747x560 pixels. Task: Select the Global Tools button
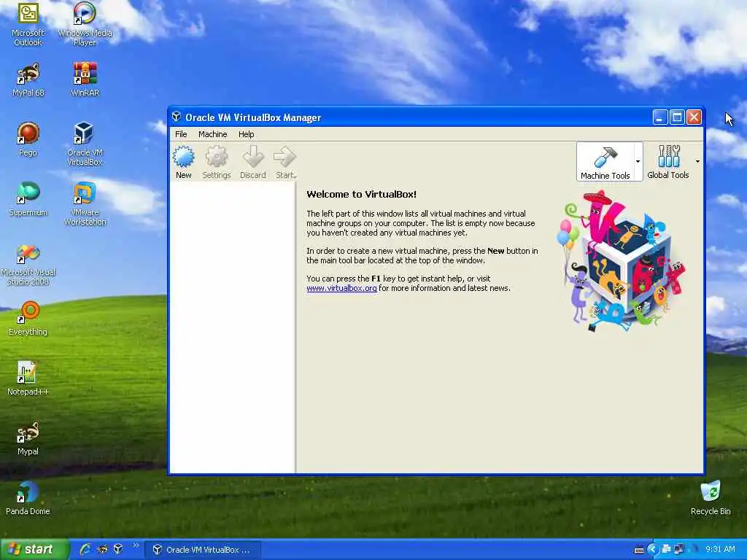(x=668, y=162)
